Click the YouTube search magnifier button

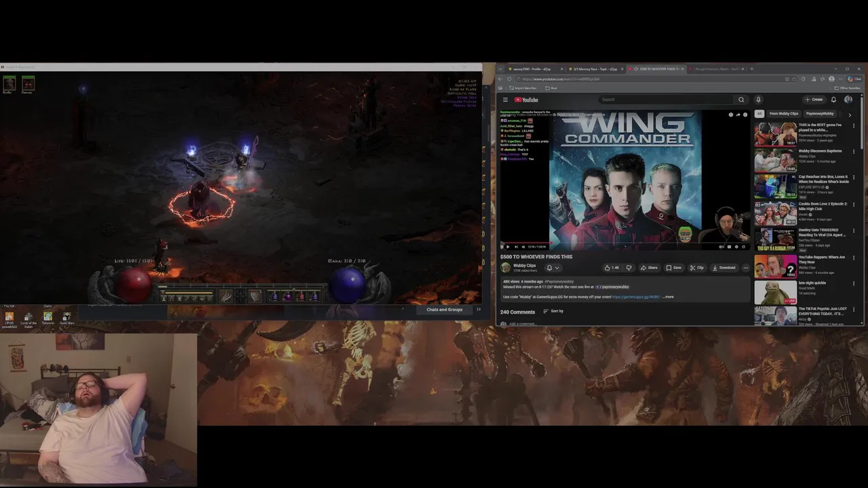click(x=741, y=100)
